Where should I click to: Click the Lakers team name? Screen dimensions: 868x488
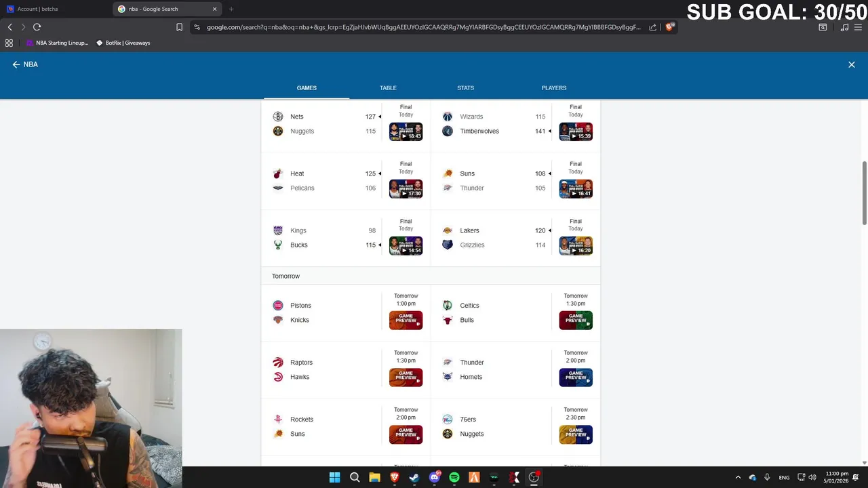tap(469, 230)
